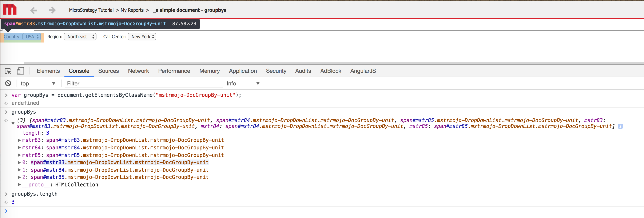Screen dimensions: 644x218
Task: Click the back arrow navigation icon
Action: click(34, 10)
